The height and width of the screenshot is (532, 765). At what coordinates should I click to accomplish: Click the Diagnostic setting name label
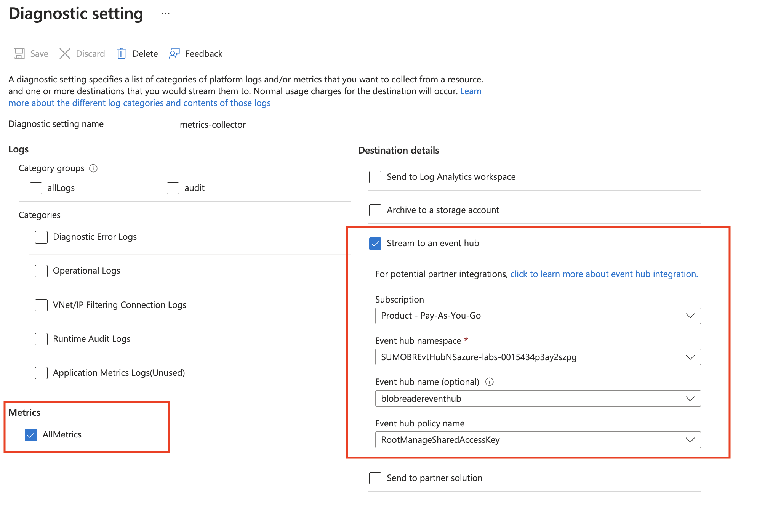coord(56,124)
